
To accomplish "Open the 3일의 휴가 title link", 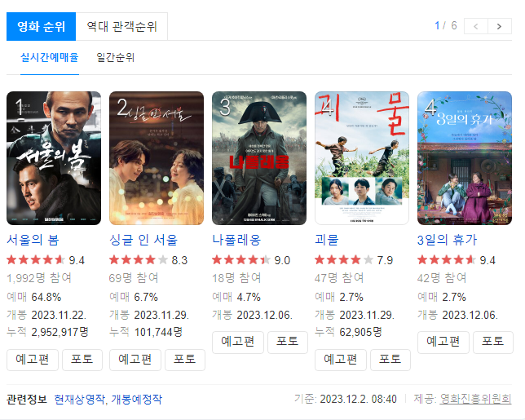I will click(447, 240).
